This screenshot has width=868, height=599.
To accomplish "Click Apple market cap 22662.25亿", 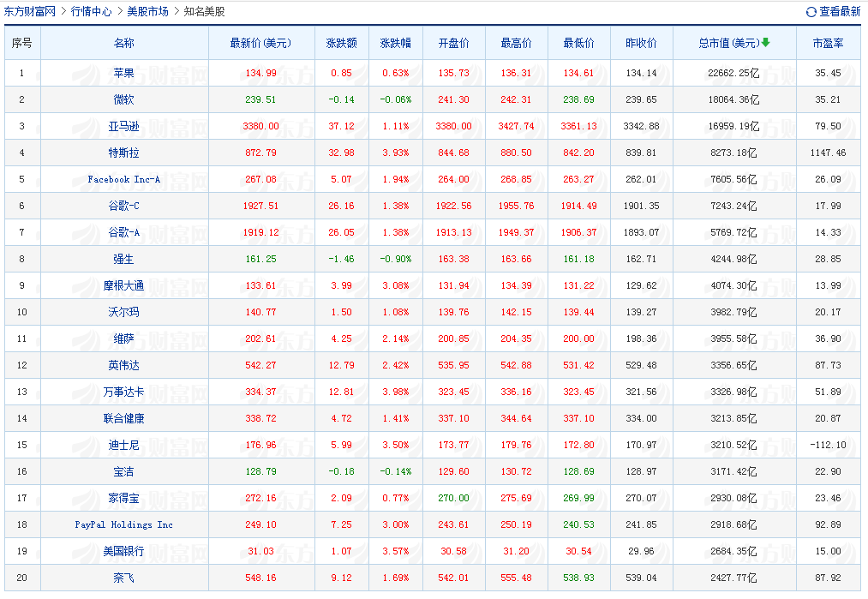I will [733, 73].
